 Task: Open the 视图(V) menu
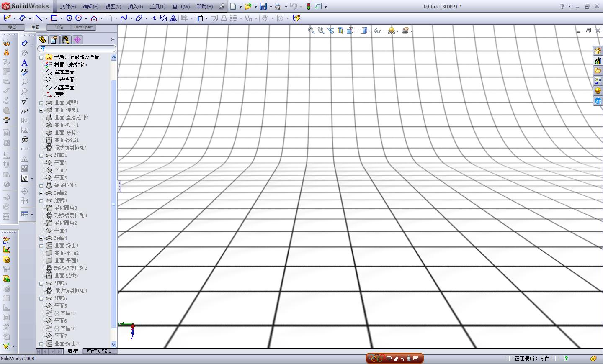(x=113, y=7)
